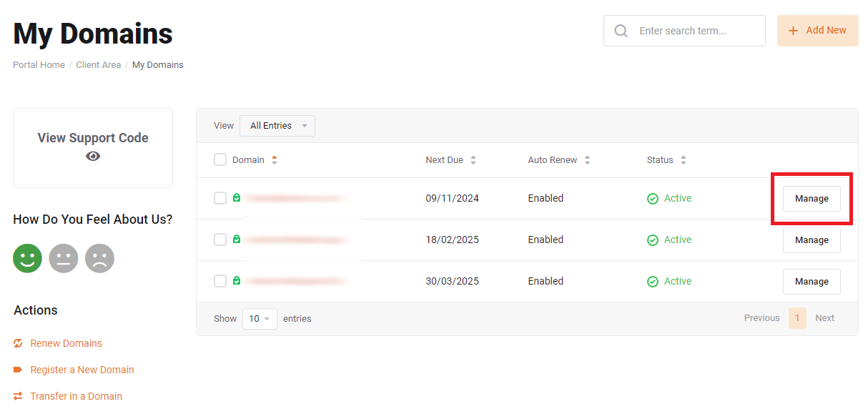Click Active check icon in 09/11/2024 row
Viewport: 868px width, 409px height.
[653, 199]
